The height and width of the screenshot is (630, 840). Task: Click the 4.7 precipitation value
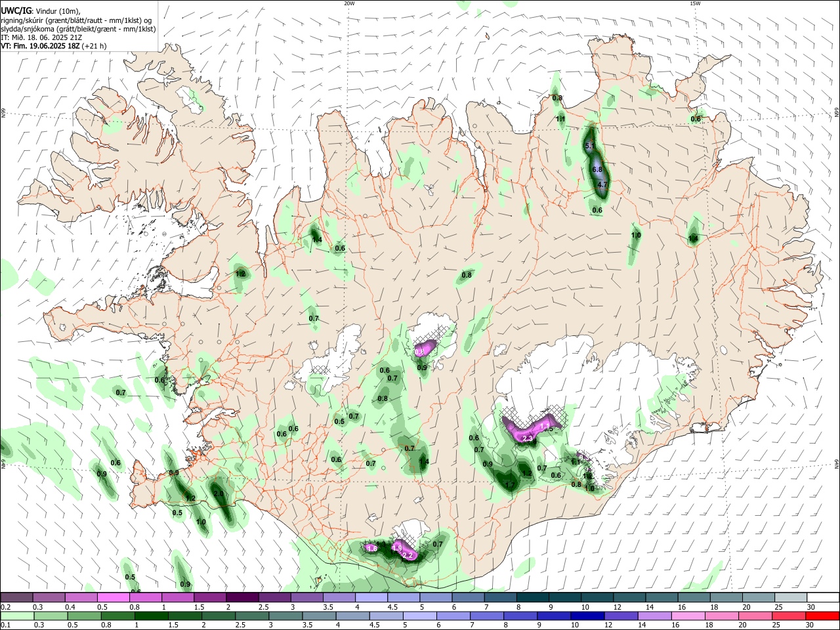pos(602,185)
